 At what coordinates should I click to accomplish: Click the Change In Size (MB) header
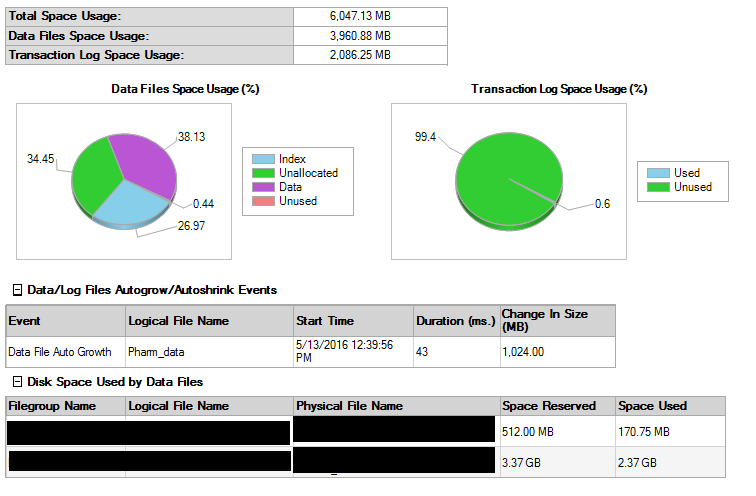(x=555, y=320)
